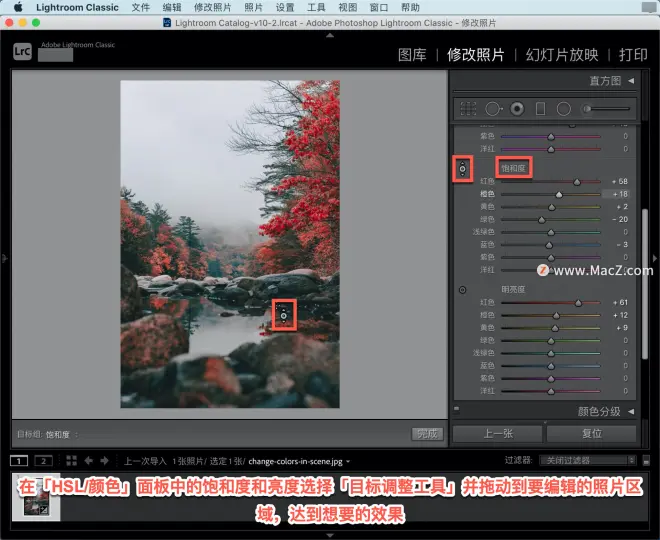
Task: Click the second window display button 2
Action: click(43, 461)
